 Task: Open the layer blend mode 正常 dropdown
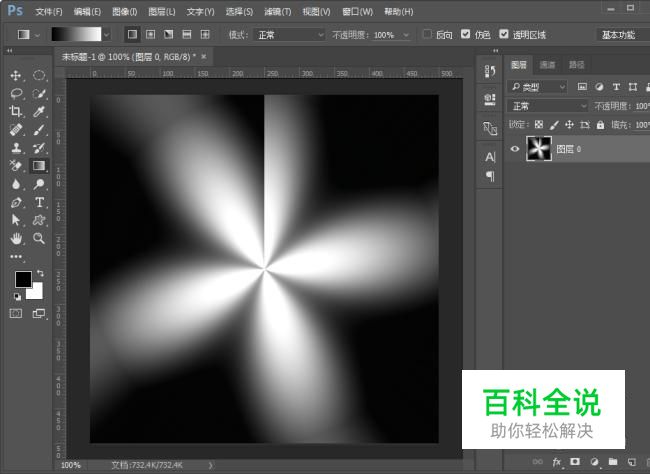pyautogui.click(x=548, y=106)
